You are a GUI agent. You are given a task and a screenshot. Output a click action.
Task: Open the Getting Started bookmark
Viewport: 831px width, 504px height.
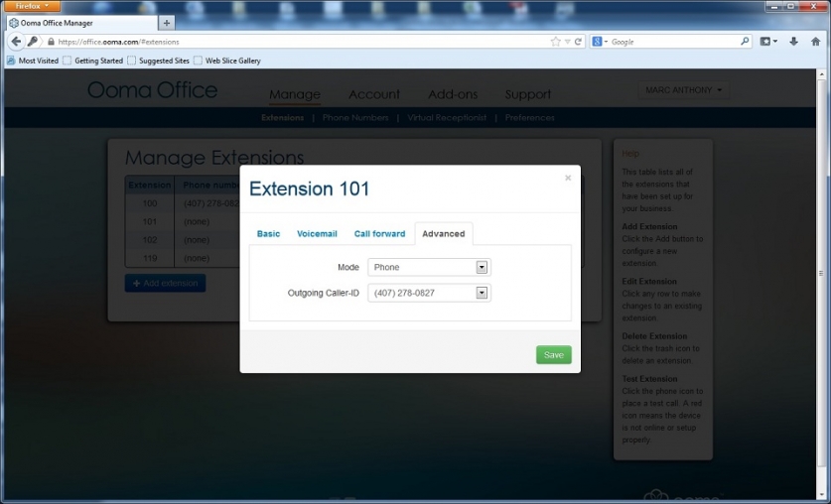[x=92, y=61]
